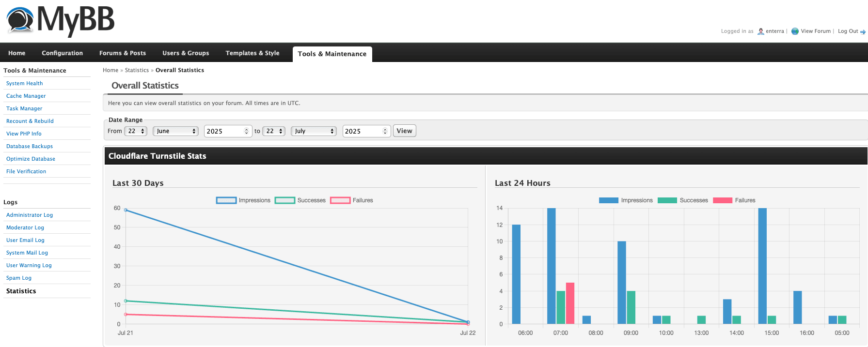Click the 06:00 Impressions bar
This screenshot has width=868, height=347.
pos(516,274)
